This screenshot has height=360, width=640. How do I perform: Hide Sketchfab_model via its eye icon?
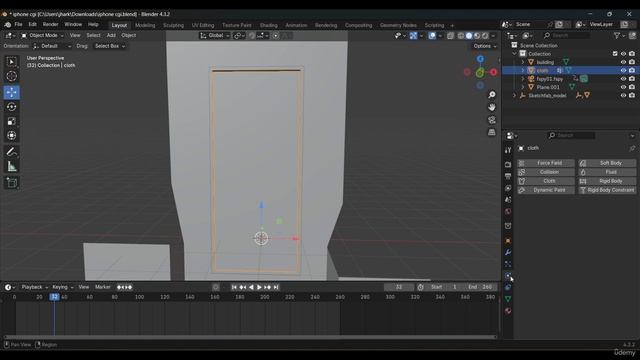623,95
